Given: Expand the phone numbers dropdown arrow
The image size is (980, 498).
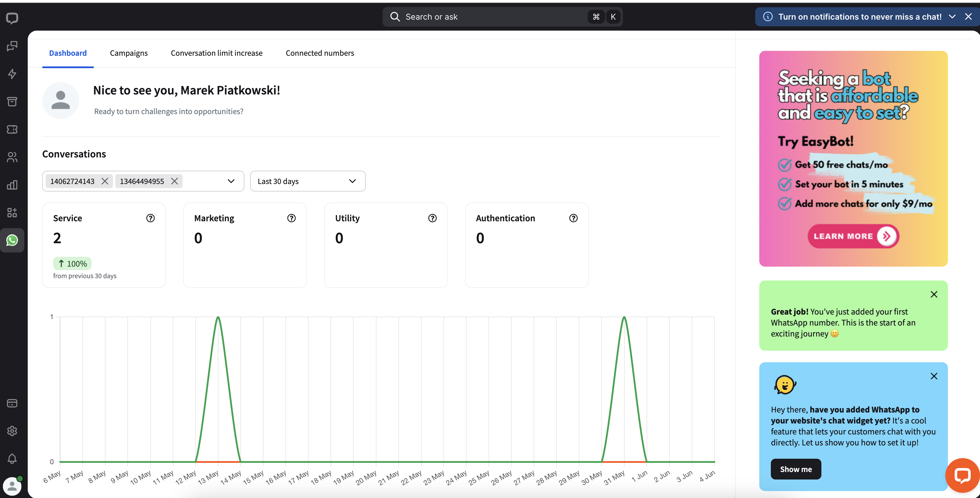Looking at the screenshot, I should point(231,181).
